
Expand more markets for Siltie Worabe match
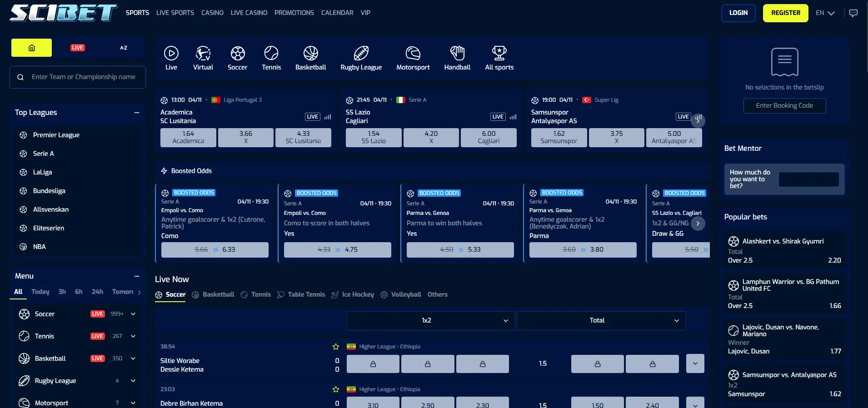point(695,363)
